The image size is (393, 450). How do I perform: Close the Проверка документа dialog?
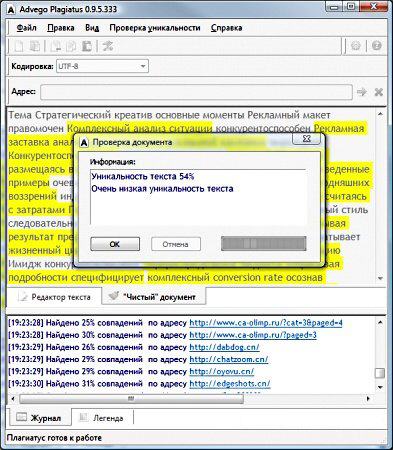pyautogui.click(x=307, y=139)
